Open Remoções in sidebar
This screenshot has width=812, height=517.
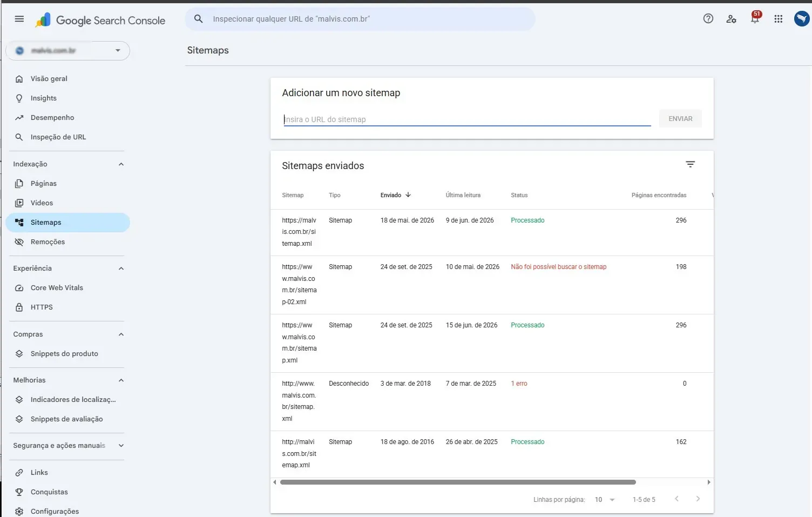(x=67, y=242)
